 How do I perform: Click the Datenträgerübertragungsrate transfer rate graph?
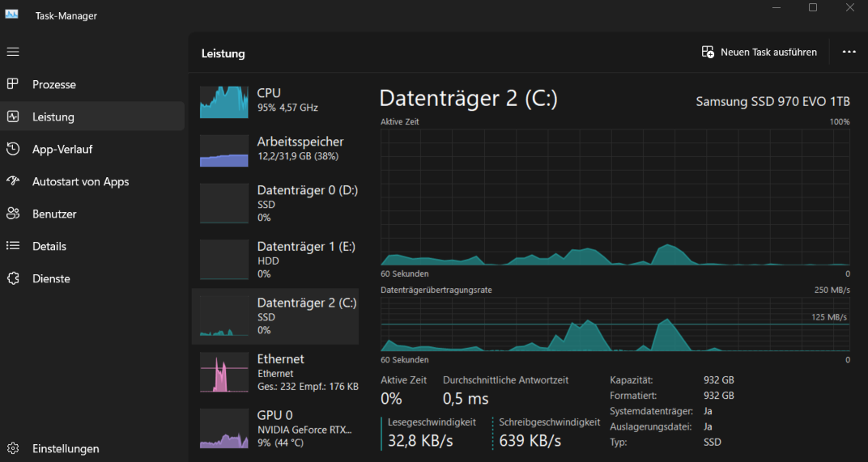(615, 324)
